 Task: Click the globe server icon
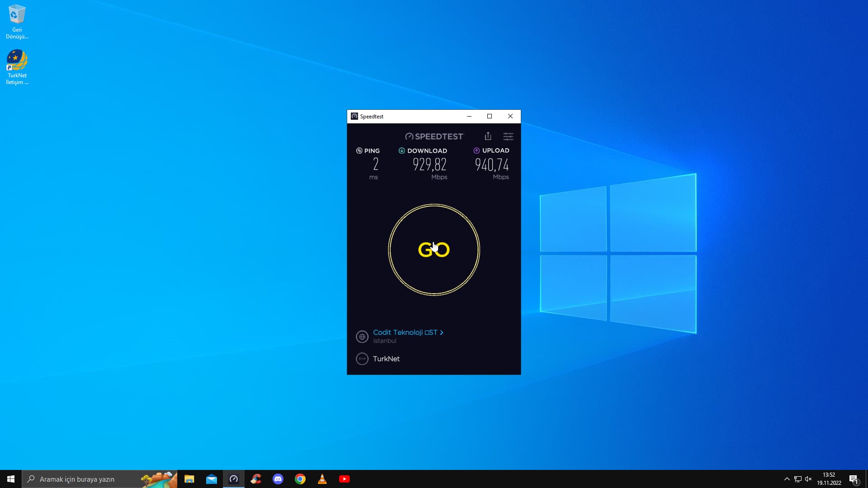pyautogui.click(x=362, y=337)
